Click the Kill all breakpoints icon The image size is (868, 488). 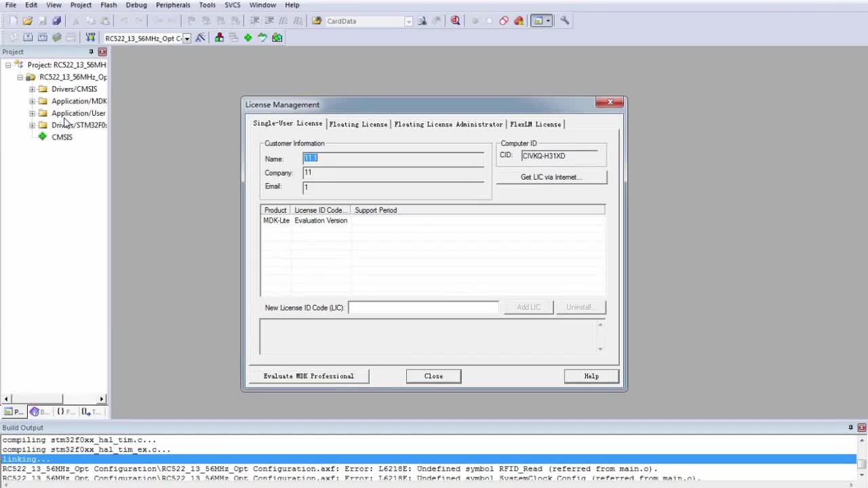point(519,21)
